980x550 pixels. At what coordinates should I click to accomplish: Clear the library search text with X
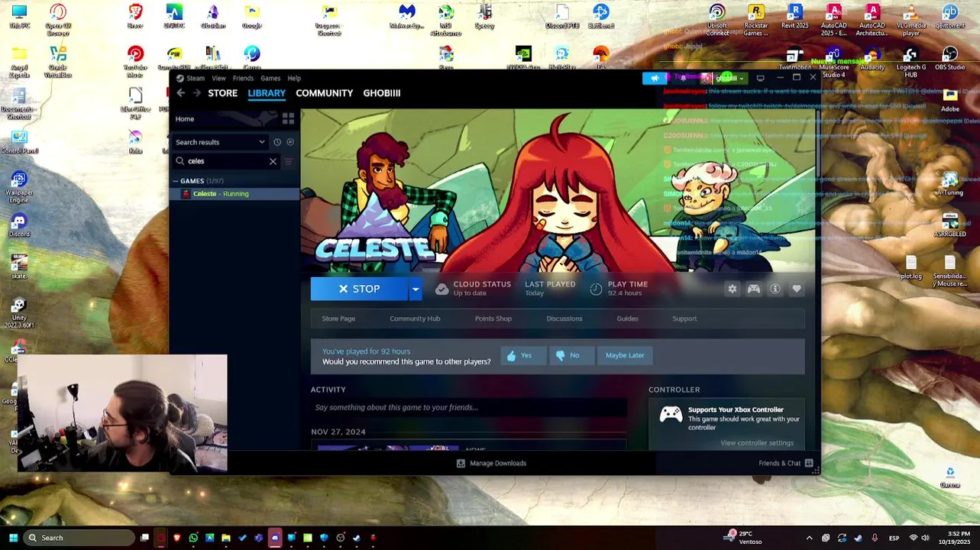[x=273, y=161]
